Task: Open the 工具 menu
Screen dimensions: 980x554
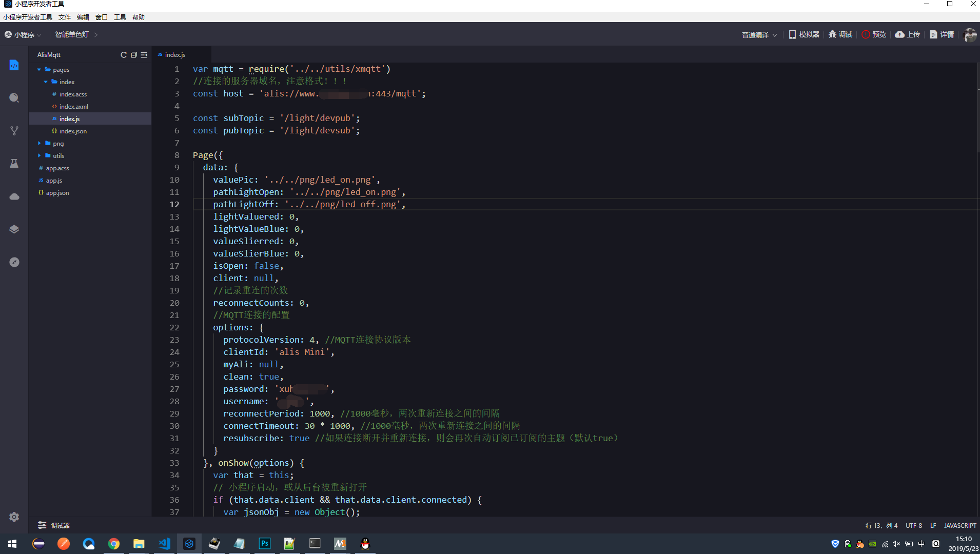Action: click(120, 17)
